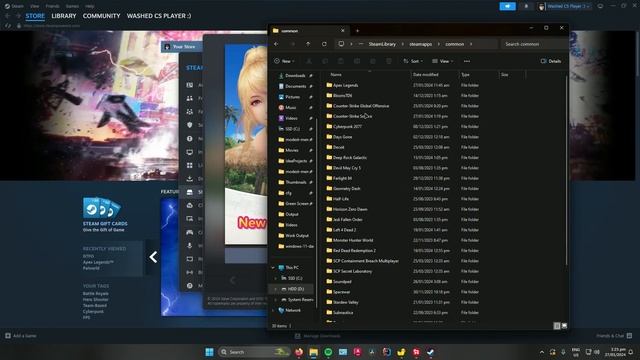Open the View dropdown in File Explorer
This screenshot has width=640, height=360.
[442, 61]
